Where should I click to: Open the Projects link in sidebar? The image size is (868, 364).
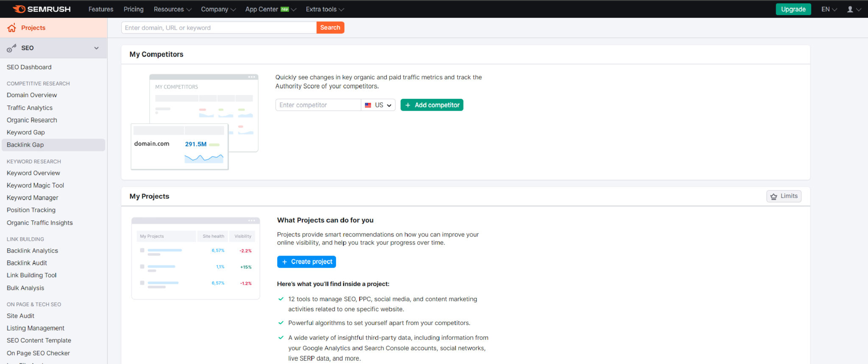click(x=33, y=28)
